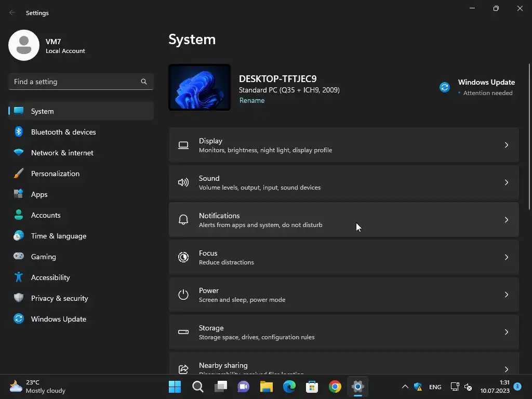The height and width of the screenshot is (399, 532).
Task: Select System in the sidebar
Action: click(x=81, y=111)
